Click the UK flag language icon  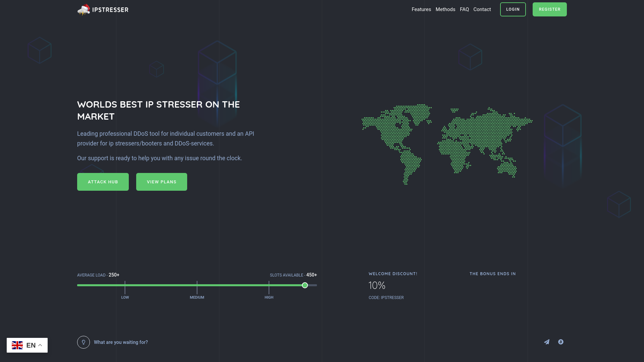pos(17,345)
